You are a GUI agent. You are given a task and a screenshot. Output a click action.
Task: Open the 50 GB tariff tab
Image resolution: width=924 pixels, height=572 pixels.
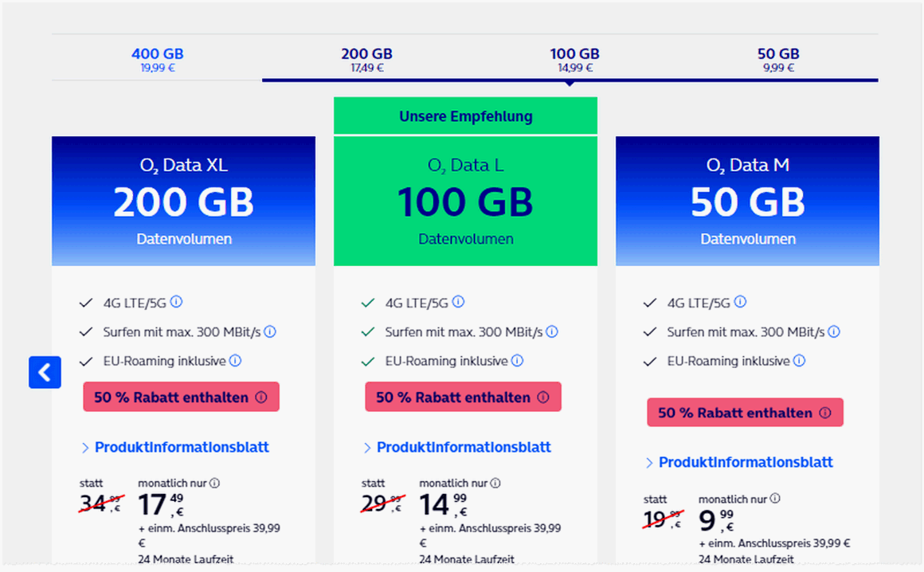(778, 57)
